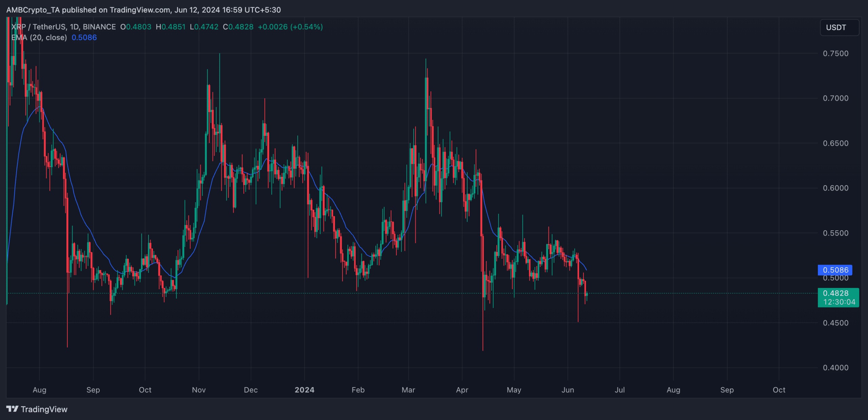Image resolution: width=868 pixels, height=420 pixels.
Task: Click the 0.4500 price axis label
Action: 835,323
